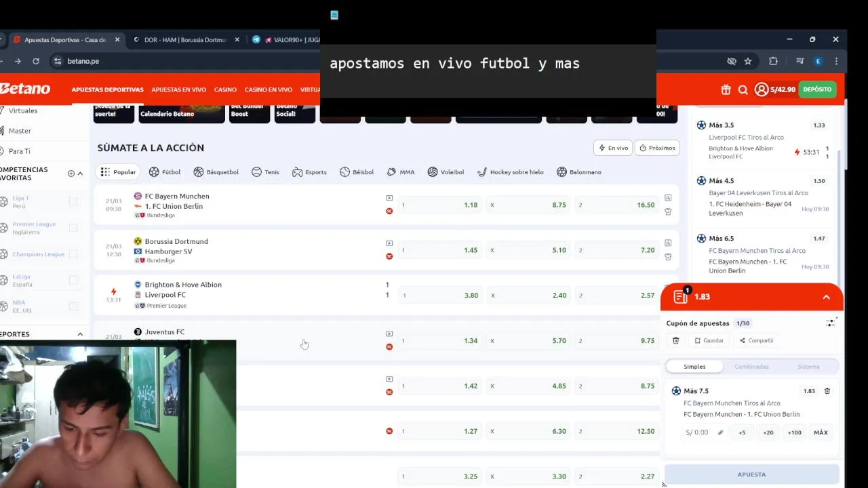The image size is (868, 488).
Task: Collapse the Deportes sidebar section
Action: coord(80,334)
